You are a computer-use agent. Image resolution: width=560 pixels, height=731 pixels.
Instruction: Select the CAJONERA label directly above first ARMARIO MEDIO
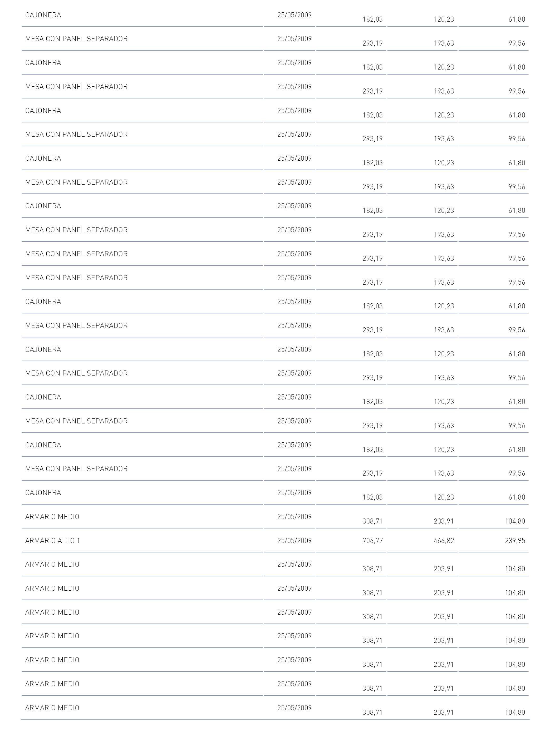[43, 493]
